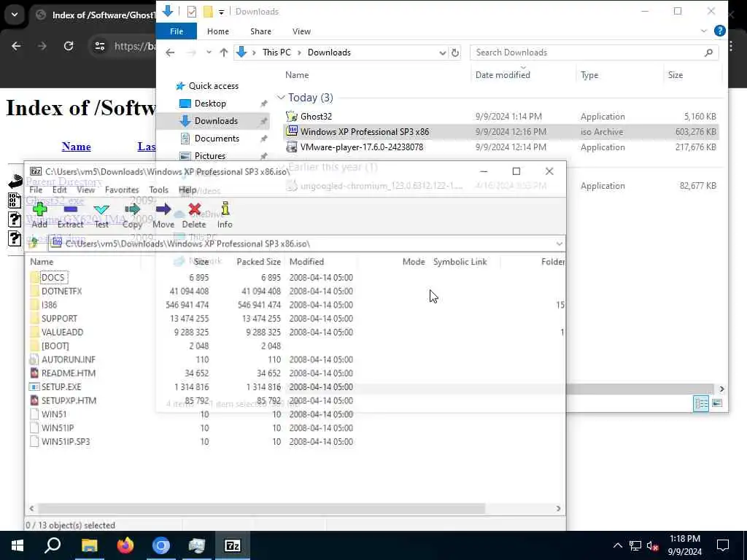Switch to large icons view in Explorer
747x560 pixels.
coord(716,403)
